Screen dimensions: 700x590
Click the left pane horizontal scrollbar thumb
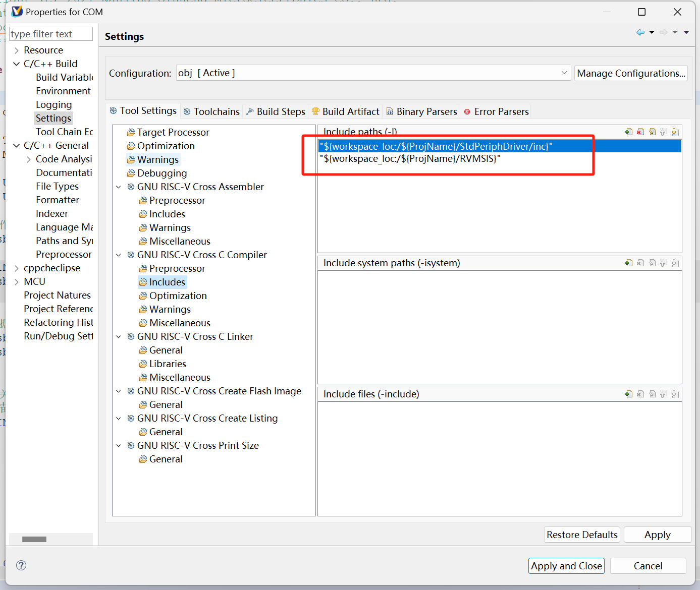pyautogui.click(x=34, y=539)
